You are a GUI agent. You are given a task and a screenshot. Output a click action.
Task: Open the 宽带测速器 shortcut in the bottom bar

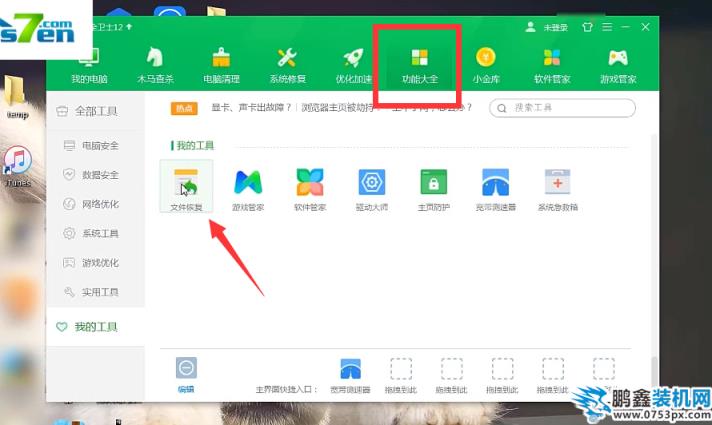click(x=350, y=375)
